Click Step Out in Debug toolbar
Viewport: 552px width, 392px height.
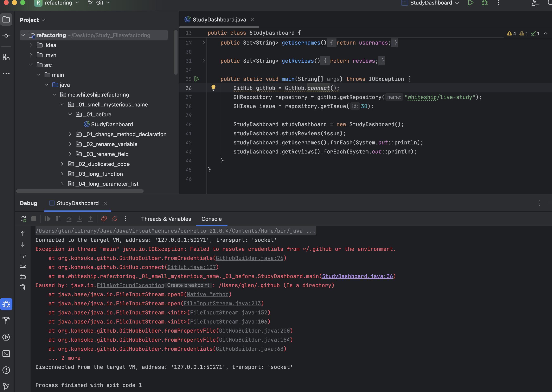click(90, 219)
